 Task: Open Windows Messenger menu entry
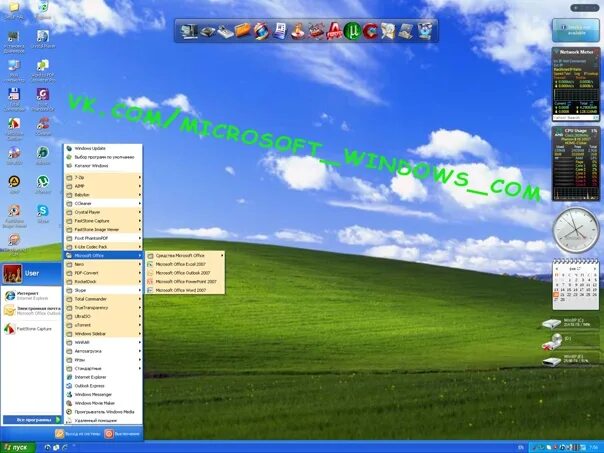[x=103, y=394]
